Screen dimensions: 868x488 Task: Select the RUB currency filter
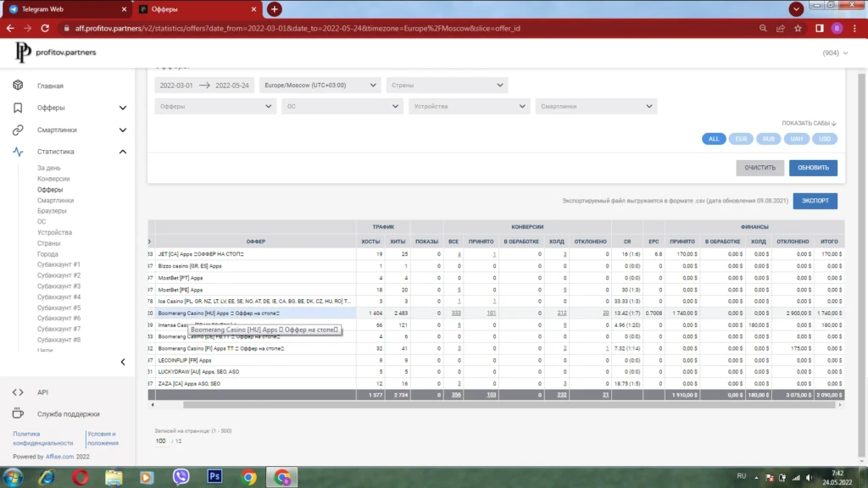(x=768, y=139)
